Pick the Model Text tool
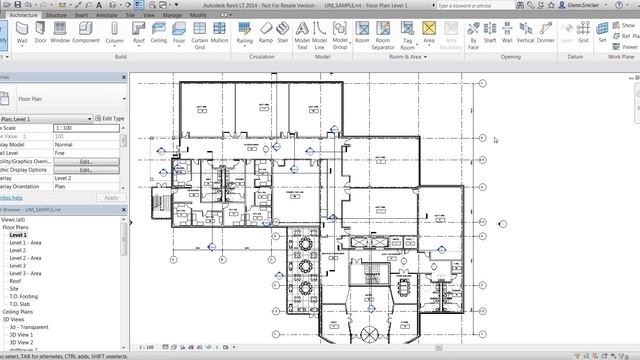This screenshot has height=360, width=640. point(302,36)
